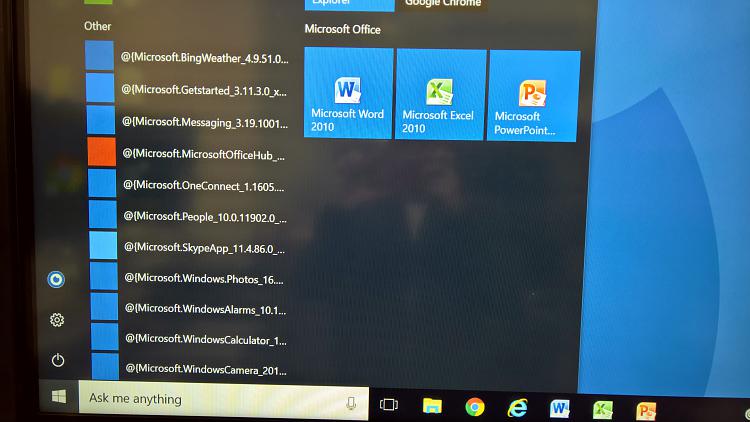This screenshot has height=422, width=750.
Task: Open the power options icon
Action: [57, 360]
